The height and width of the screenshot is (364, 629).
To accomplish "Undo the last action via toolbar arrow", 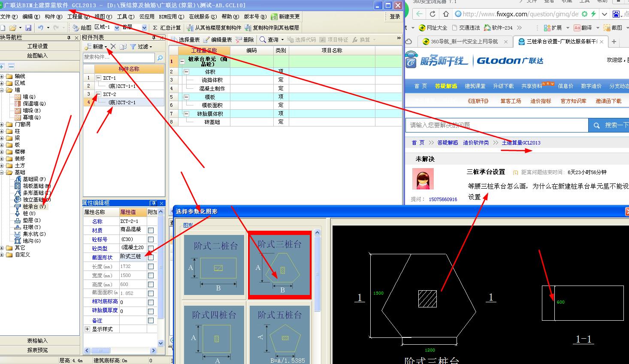I will click(40, 27).
